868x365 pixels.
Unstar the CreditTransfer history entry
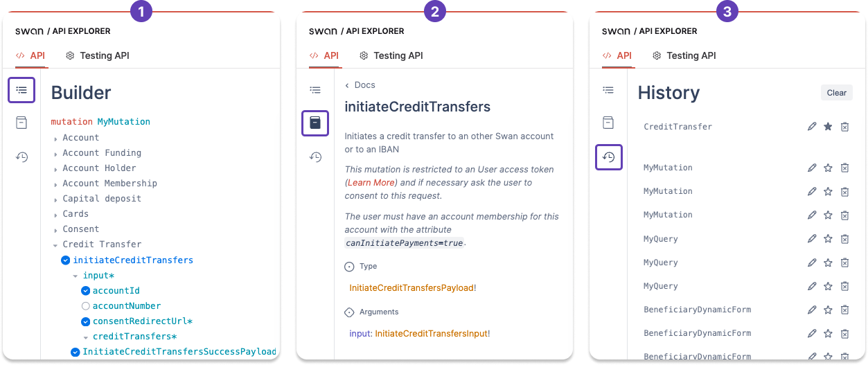point(828,127)
